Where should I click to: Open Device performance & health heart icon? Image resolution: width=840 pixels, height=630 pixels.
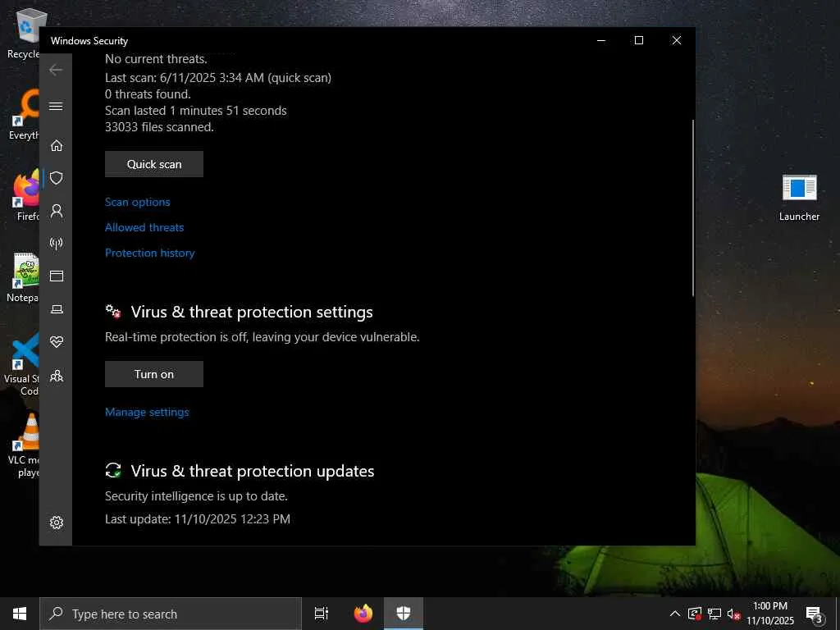[57, 341]
